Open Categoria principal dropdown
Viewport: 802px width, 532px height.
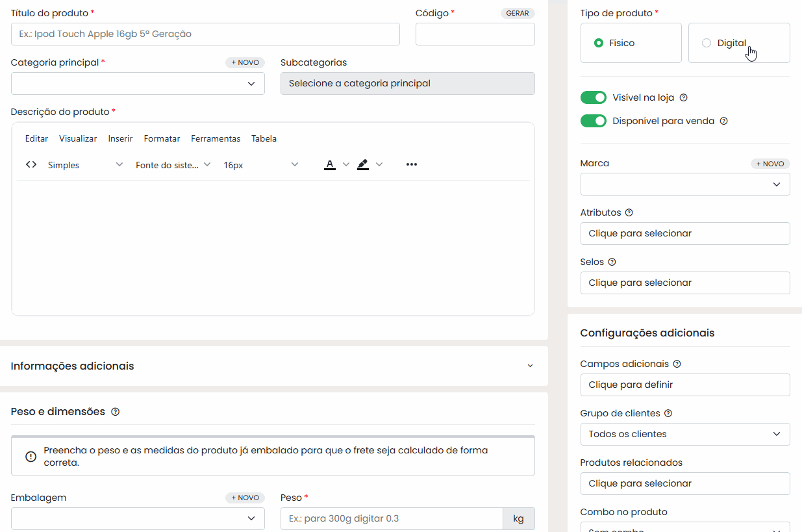pos(138,83)
